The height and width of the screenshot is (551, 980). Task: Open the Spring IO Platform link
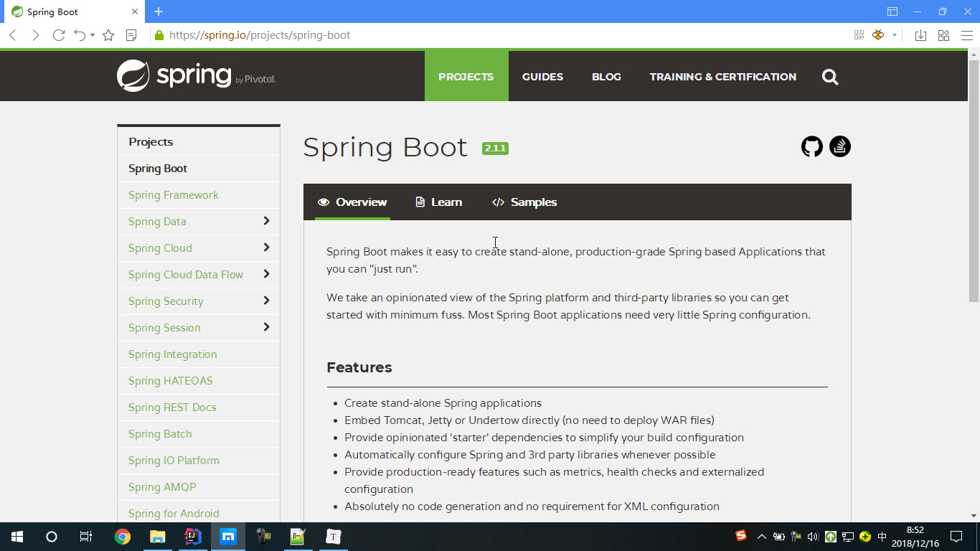pyautogui.click(x=174, y=461)
